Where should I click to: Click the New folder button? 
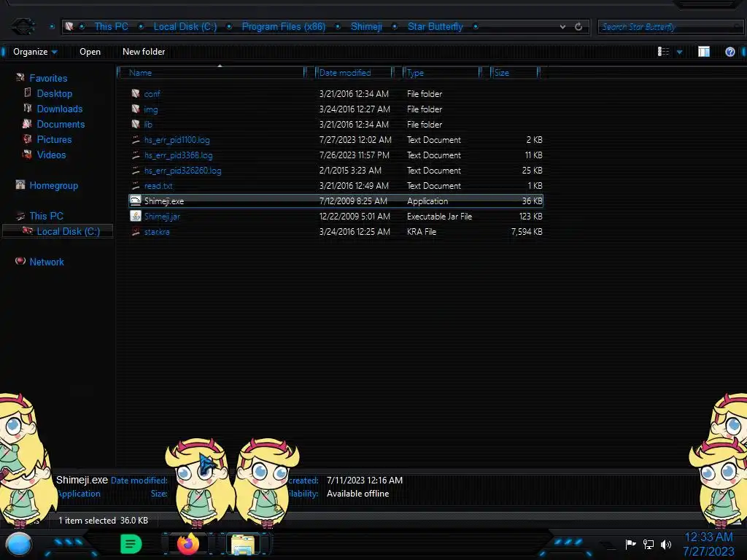point(144,52)
